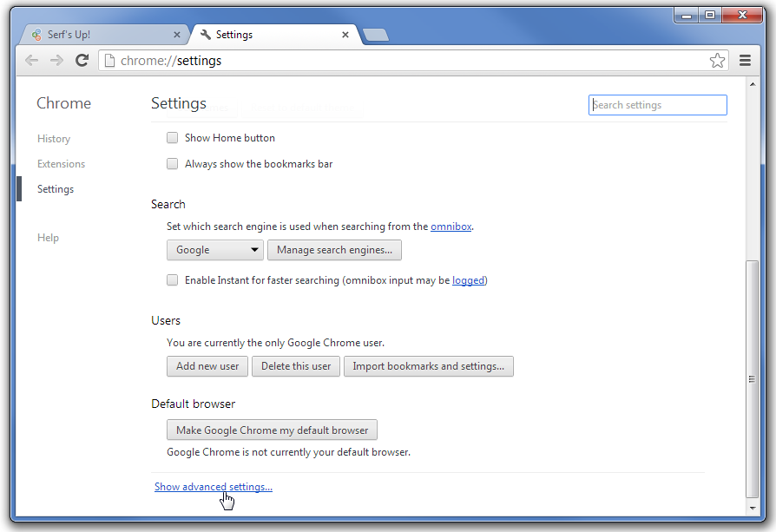Click the Default browser heading
The height and width of the screenshot is (532, 776).
193,404
